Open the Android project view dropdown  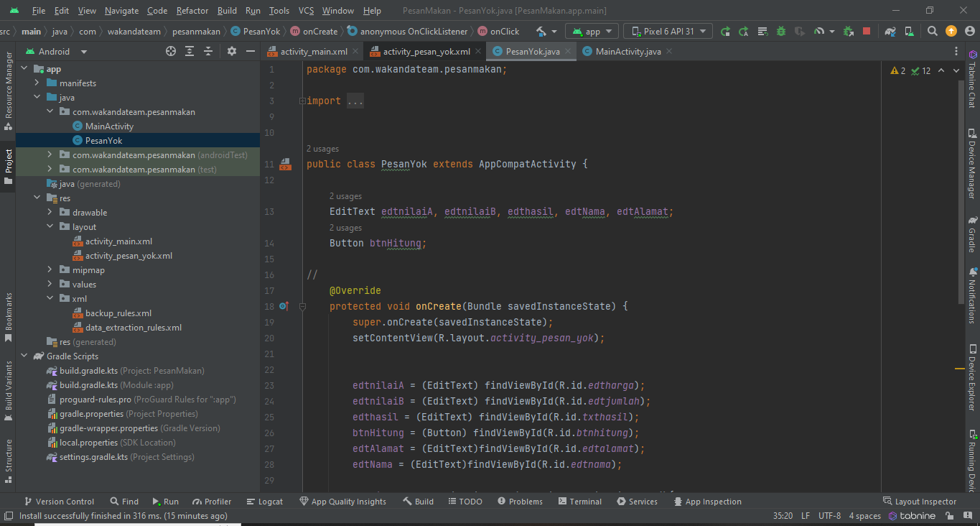point(57,52)
